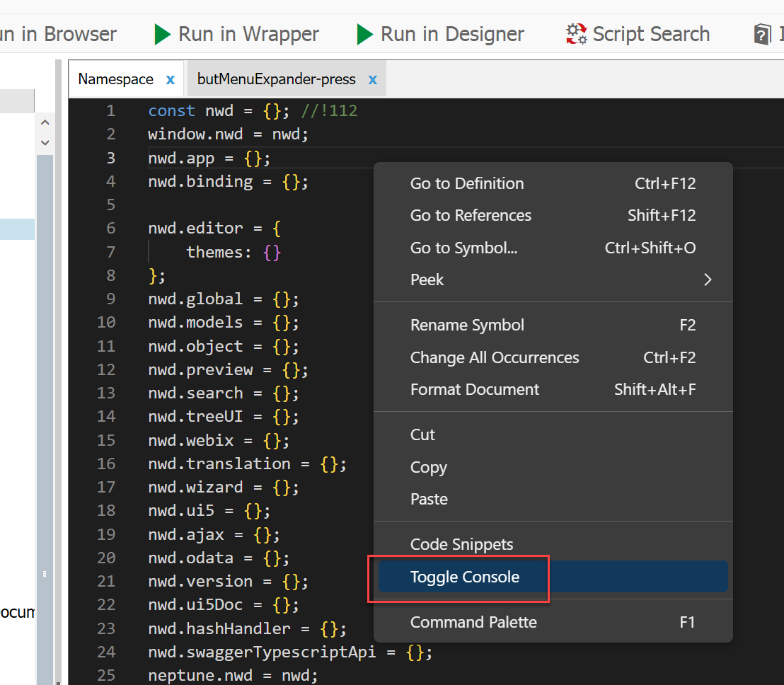
Task: Select Rename Symbol
Action: (x=553, y=325)
